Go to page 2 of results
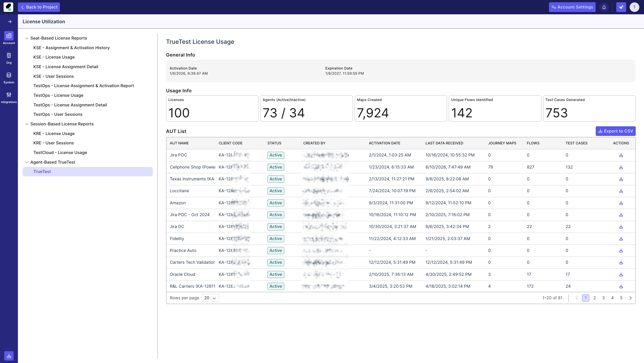 click(x=595, y=298)
